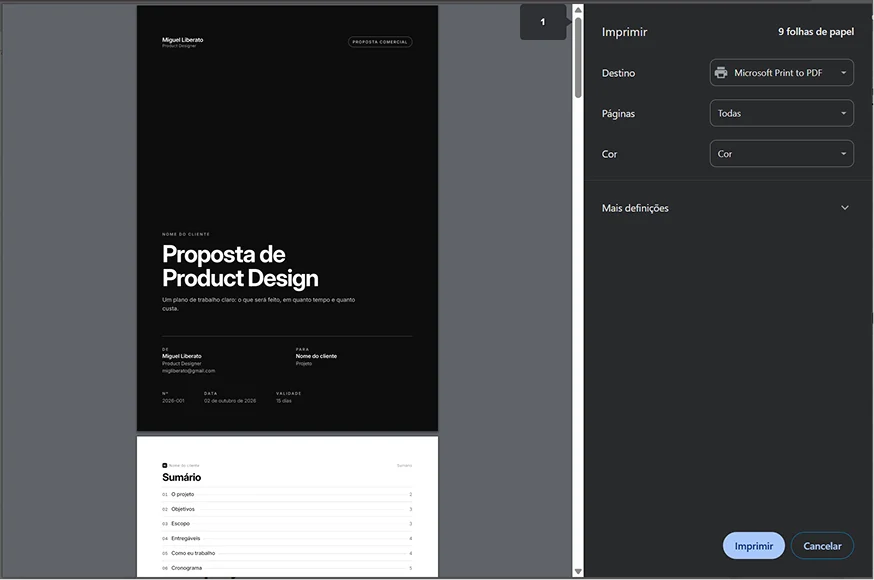Click '9 folhas de papel' text

[816, 32]
